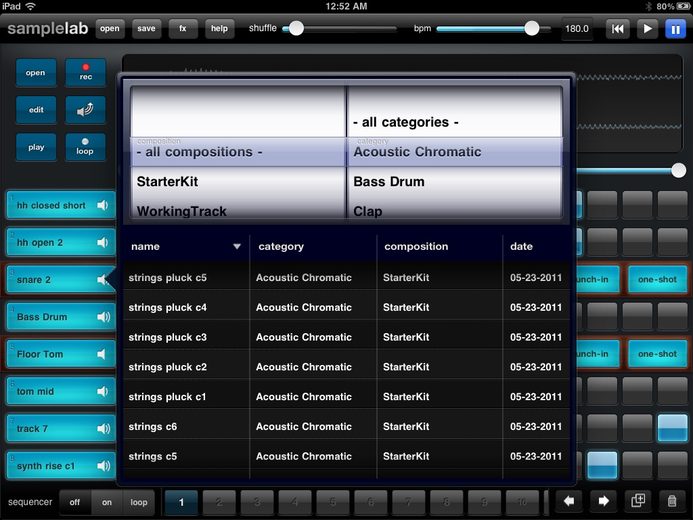Screen dimensions: 693x520
Task: Select pattern 2 in the sequencer
Action: click(x=219, y=502)
